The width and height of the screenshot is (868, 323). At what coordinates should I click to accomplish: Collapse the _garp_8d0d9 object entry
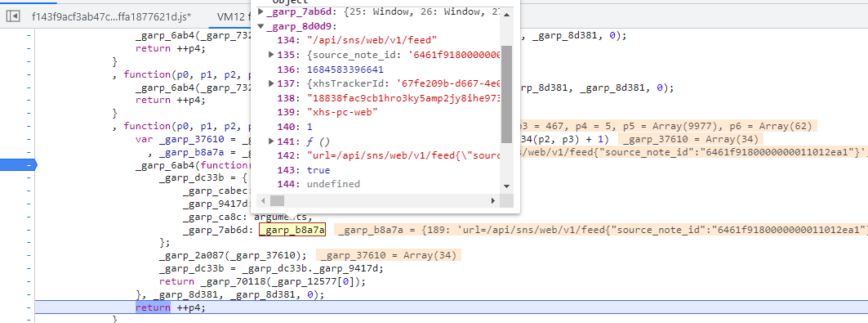point(261,25)
